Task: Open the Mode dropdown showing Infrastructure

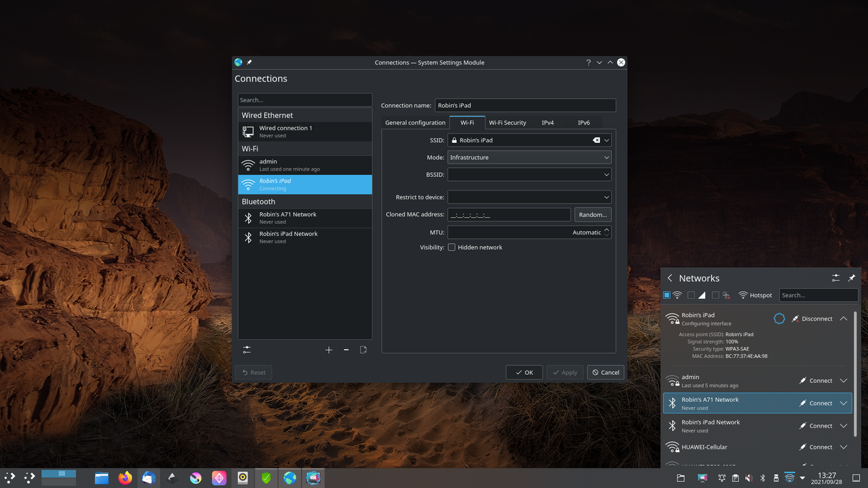Action: [530, 157]
